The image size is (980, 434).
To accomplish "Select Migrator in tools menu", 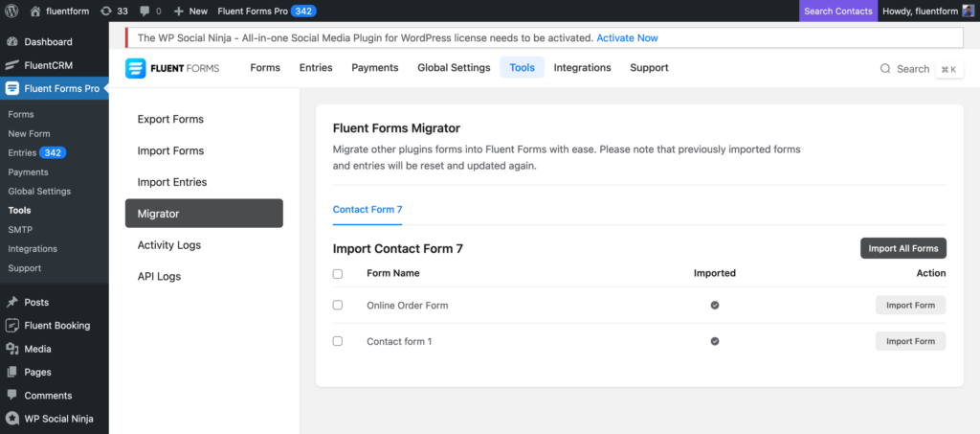I will 205,214.
